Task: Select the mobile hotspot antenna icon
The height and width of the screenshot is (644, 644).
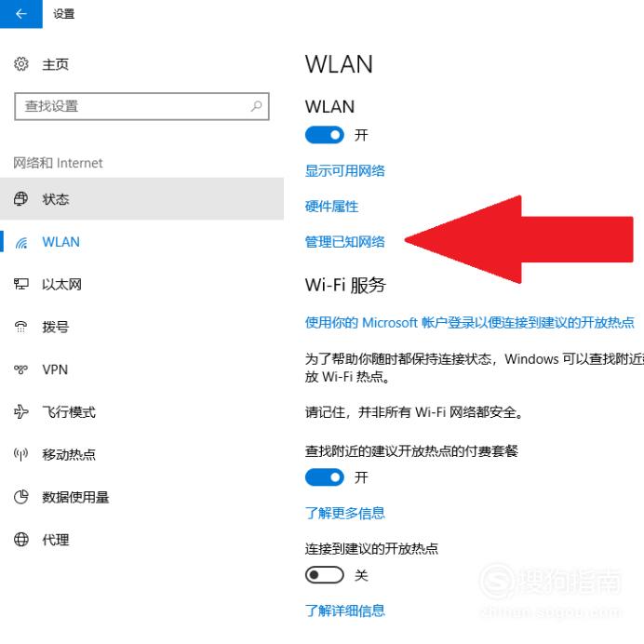Action: [21, 454]
